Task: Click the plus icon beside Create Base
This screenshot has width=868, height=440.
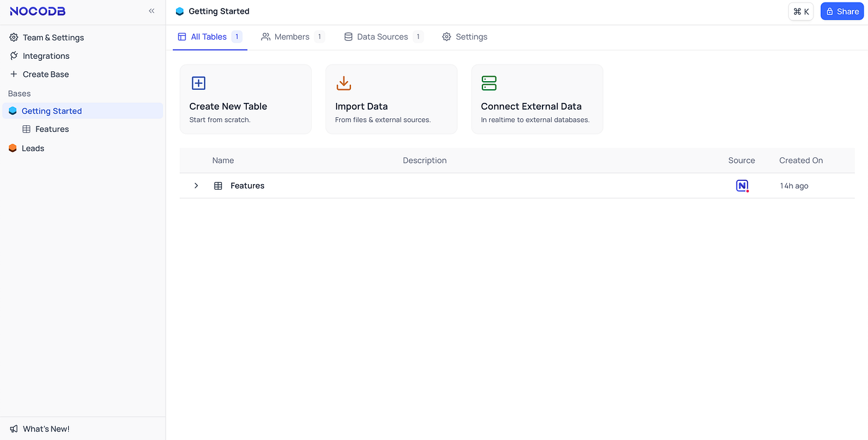Action: (14, 74)
